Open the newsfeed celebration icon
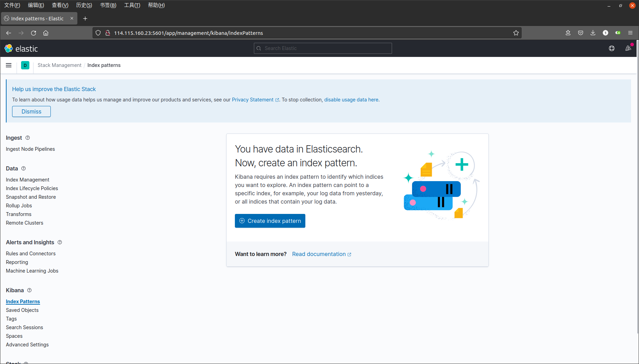The image size is (639, 364). click(x=628, y=48)
